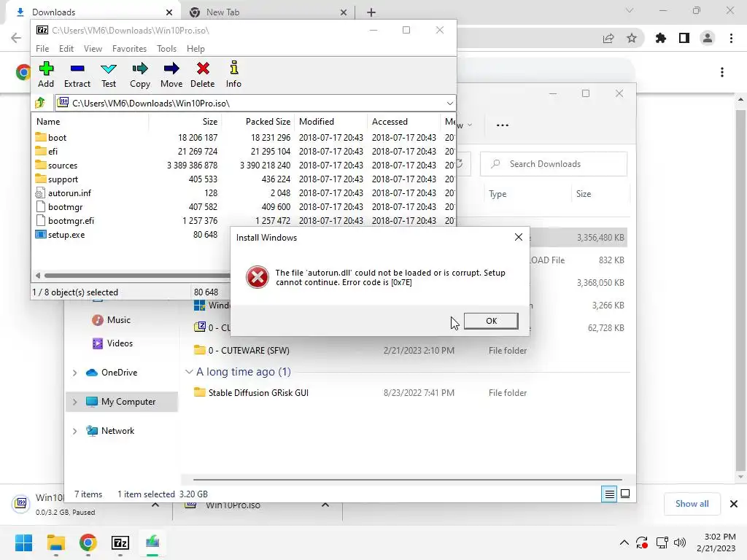Select the boot folder in 7-Zip
This screenshot has height=560, width=747.
point(57,138)
